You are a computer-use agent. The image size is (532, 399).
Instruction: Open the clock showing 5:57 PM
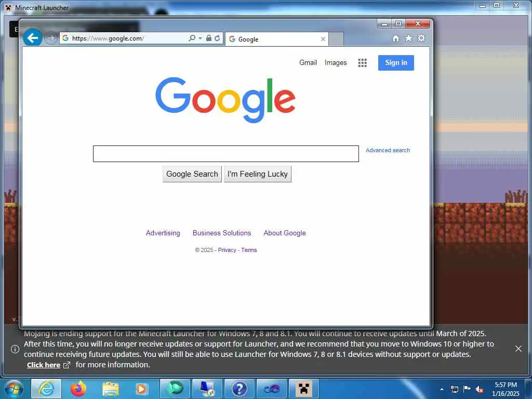tap(506, 389)
